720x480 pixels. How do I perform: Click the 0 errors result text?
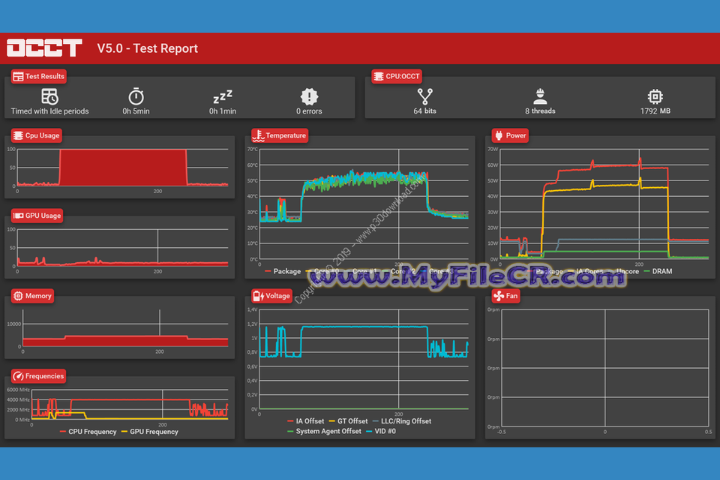tap(309, 111)
